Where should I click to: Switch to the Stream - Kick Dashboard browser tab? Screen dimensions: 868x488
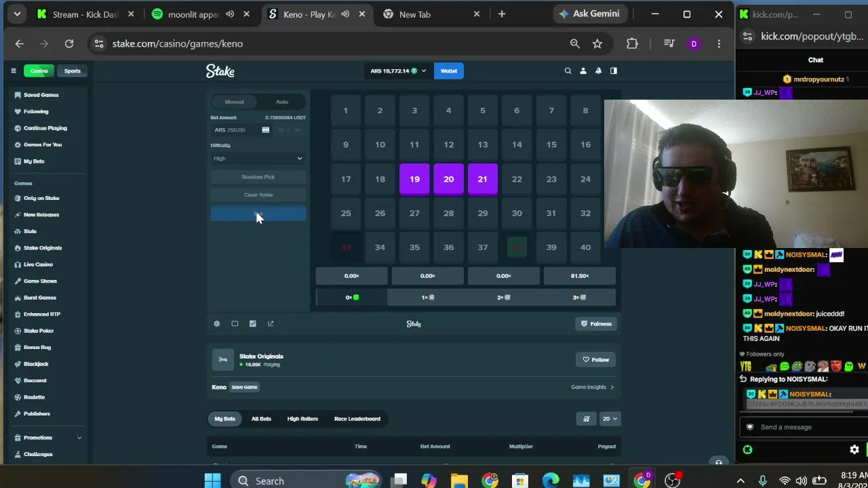[x=86, y=14]
